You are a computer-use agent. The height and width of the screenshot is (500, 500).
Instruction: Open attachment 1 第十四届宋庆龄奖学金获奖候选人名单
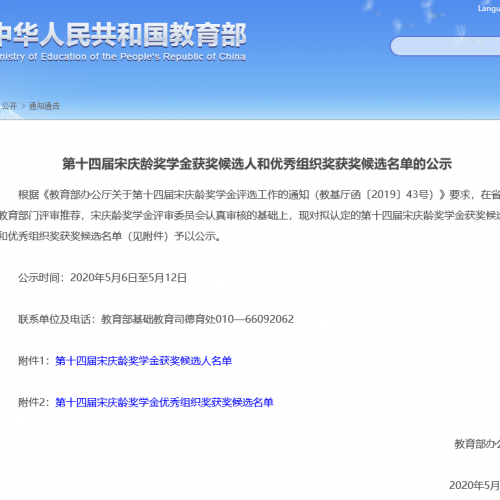tap(143, 361)
